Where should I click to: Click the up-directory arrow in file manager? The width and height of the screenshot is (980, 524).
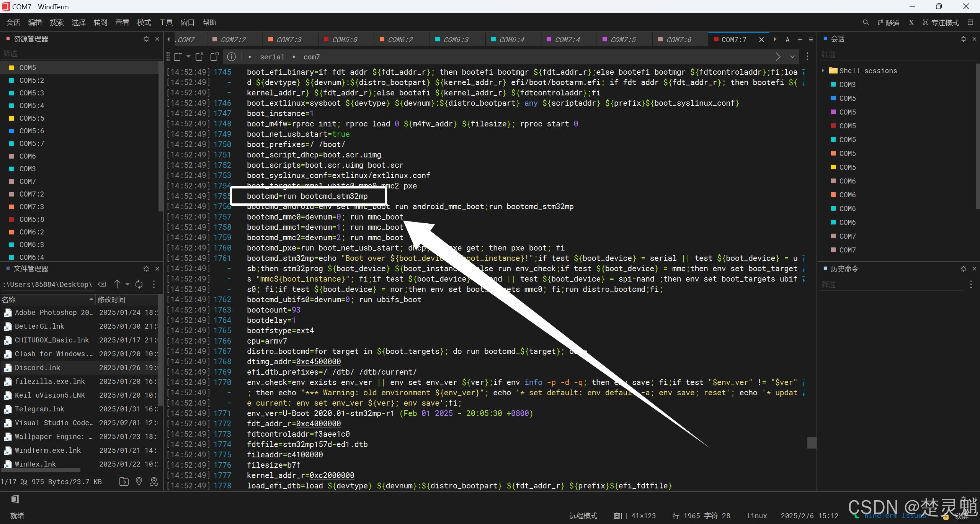click(117, 284)
